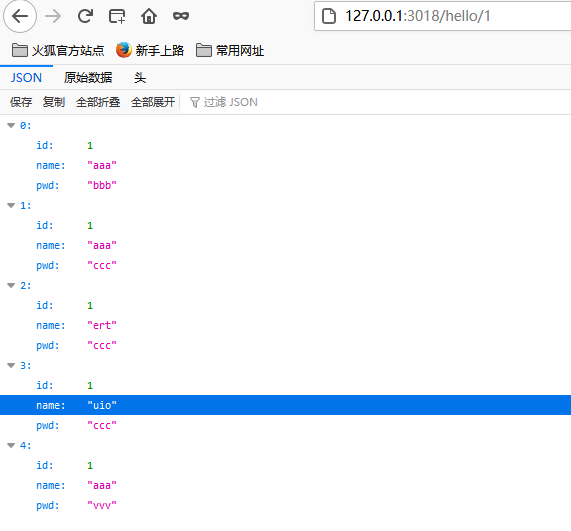Click the page info icon in address bar
The height and width of the screenshot is (531, 571).
(x=329, y=16)
